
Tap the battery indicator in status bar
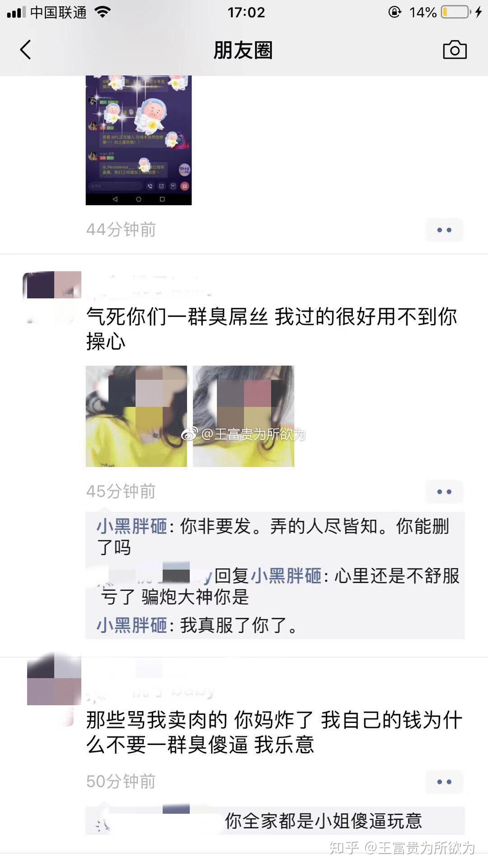click(x=456, y=12)
